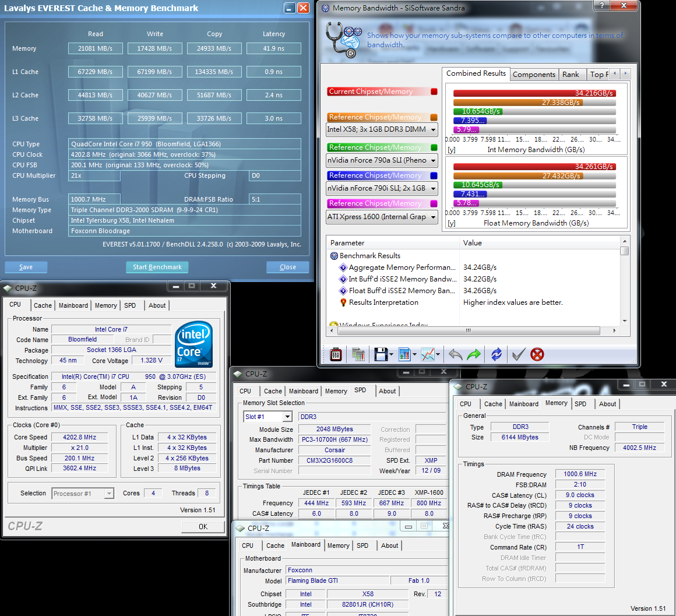Screen dimensions: 676x616
Task: Switch to the Components tab in Sandra
Action: 534,75
